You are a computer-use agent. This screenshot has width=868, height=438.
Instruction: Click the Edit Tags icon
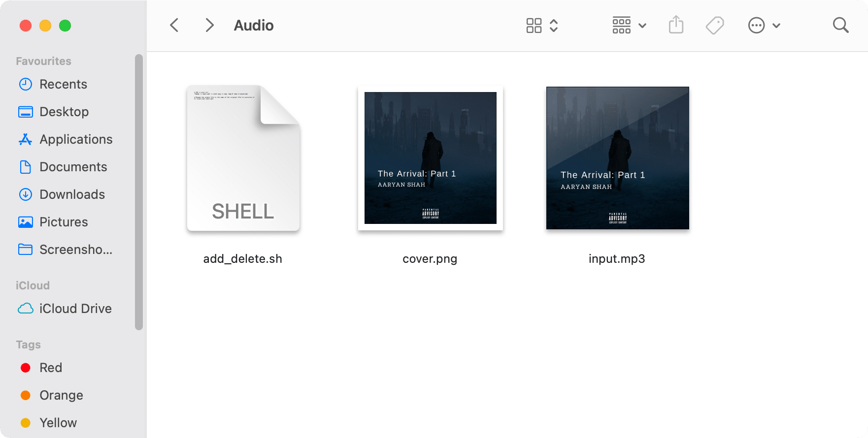tap(715, 25)
